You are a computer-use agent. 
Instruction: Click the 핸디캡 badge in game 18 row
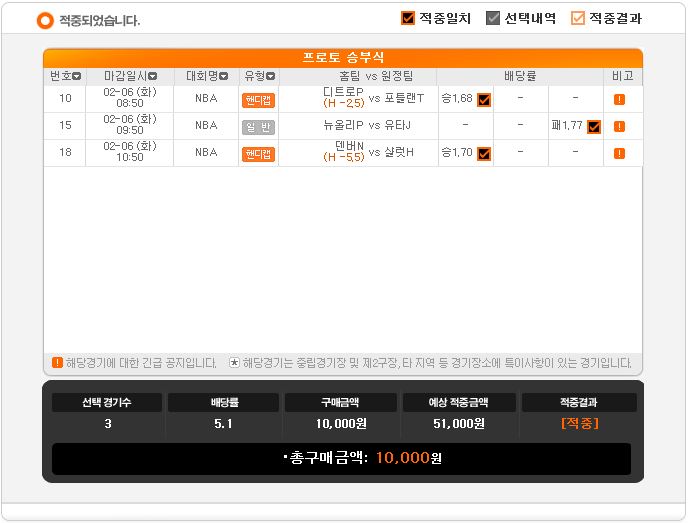click(258, 154)
